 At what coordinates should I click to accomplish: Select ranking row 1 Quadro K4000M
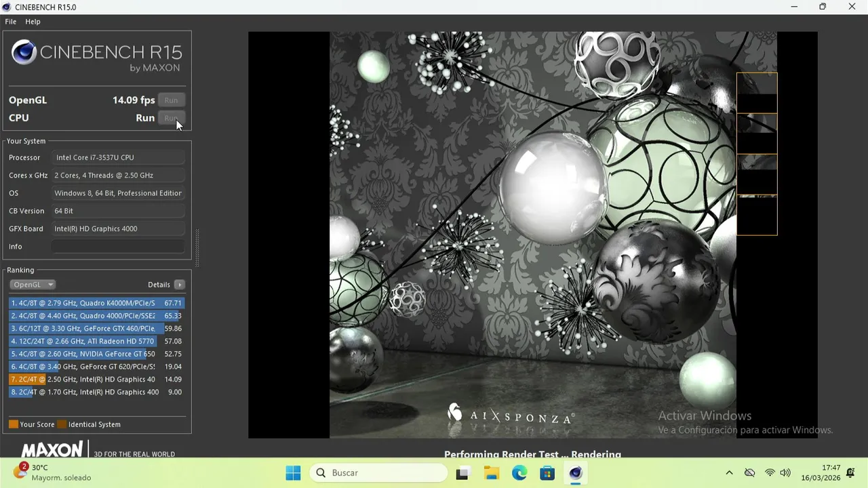(x=96, y=303)
